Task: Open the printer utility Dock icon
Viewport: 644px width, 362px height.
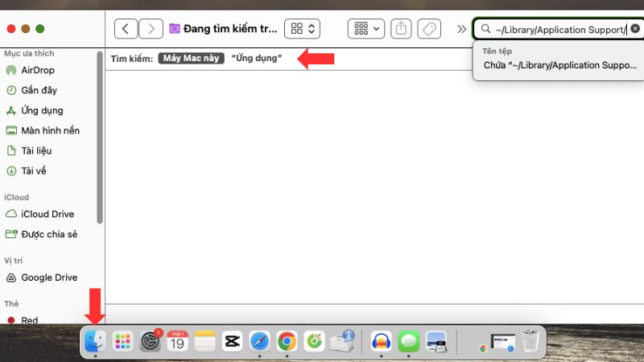Action: 341,341
